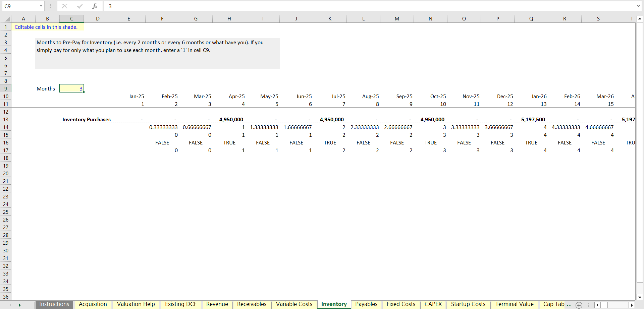
Task: Open the Startup Costs sheet tab
Action: 468,304
